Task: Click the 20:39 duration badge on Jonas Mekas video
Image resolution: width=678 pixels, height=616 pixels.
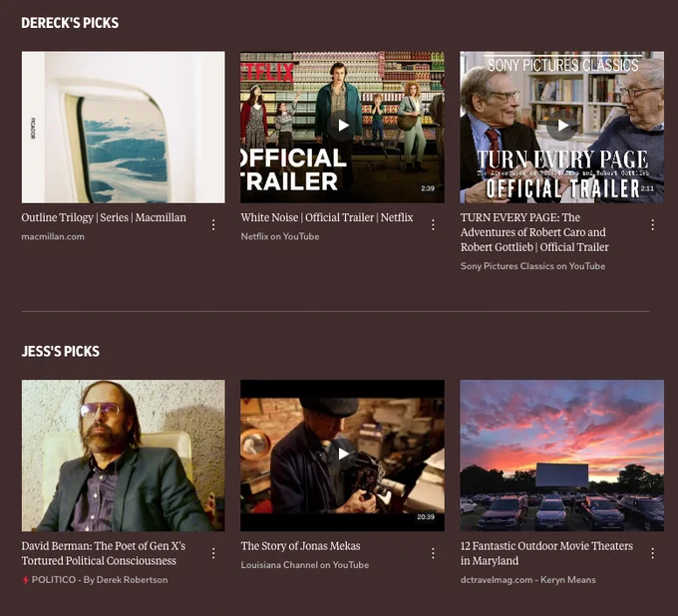Action: point(426,517)
